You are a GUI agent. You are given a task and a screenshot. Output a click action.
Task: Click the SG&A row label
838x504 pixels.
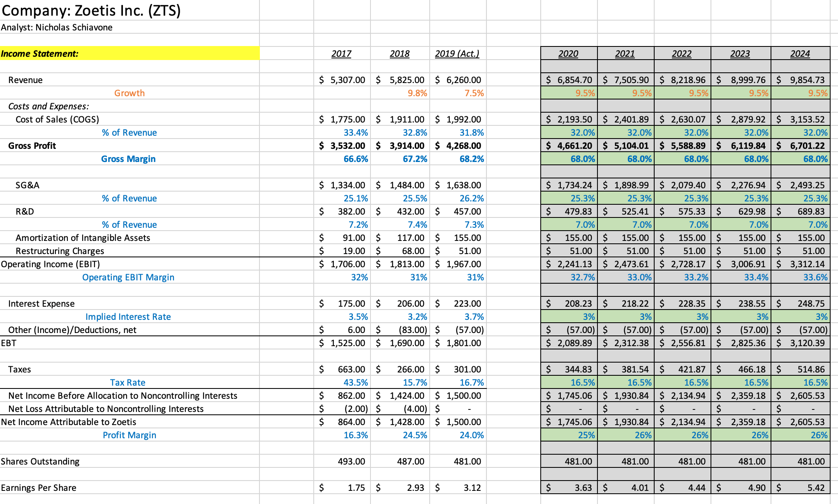[28, 185]
